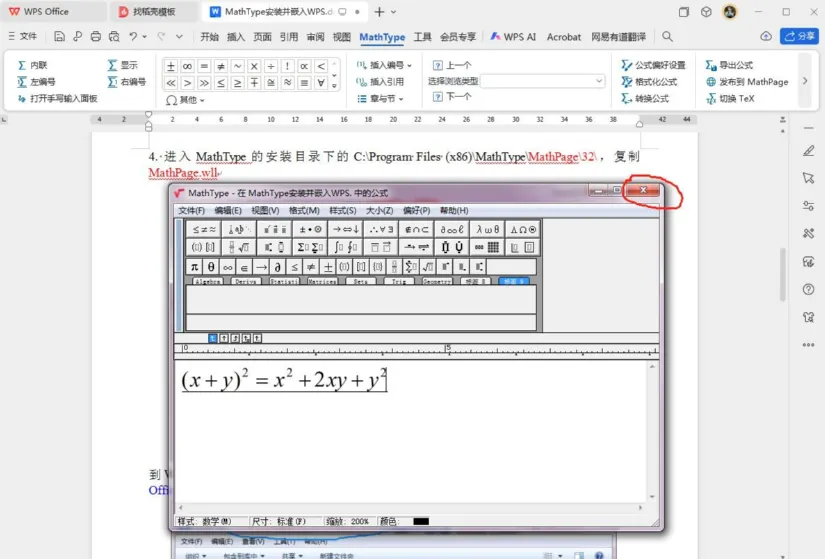Click 导出公式 export equations
825x559 pixels.
[x=729, y=65]
